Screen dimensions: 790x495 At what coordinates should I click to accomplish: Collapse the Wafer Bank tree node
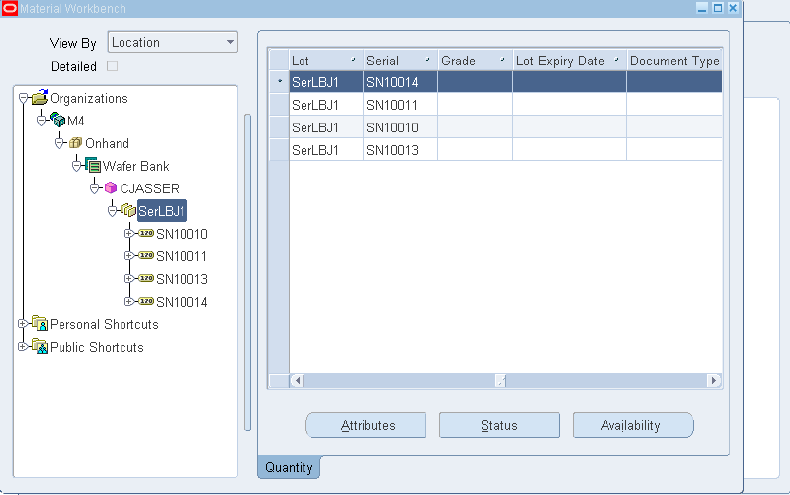77,166
